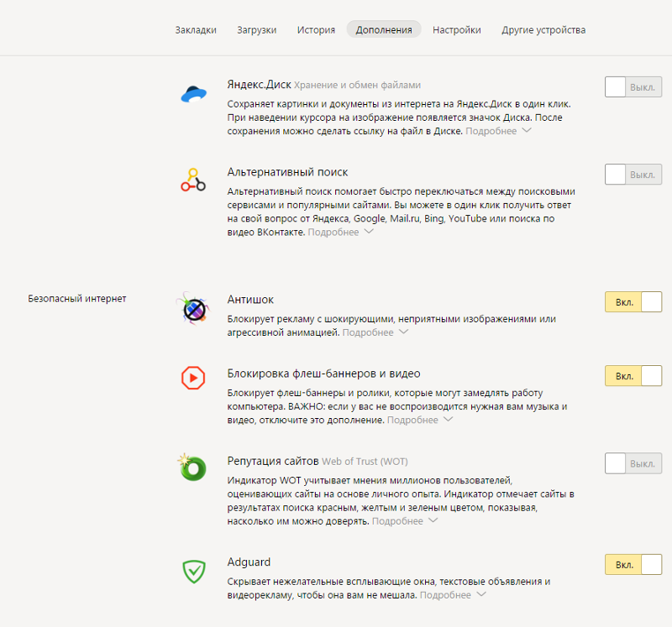Click Подробнее link under Антишок
The height and width of the screenshot is (627, 672).
tap(368, 332)
